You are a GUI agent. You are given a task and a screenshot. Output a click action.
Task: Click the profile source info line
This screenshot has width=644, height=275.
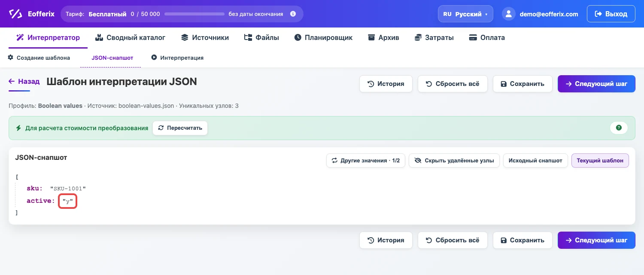point(124,105)
